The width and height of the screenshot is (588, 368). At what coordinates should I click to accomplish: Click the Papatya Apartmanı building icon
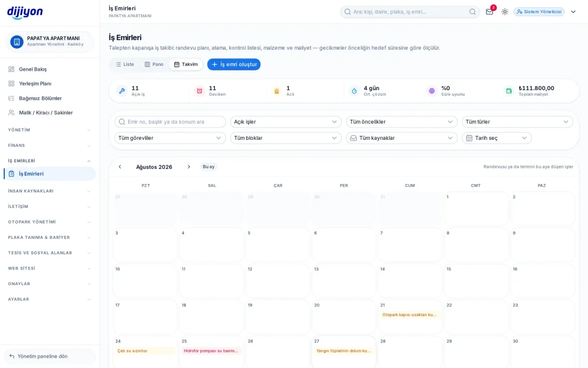click(x=17, y=42)
